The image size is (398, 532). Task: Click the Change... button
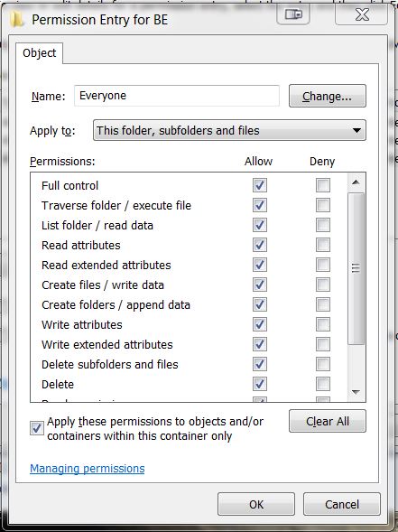click(x=327, y=96)
